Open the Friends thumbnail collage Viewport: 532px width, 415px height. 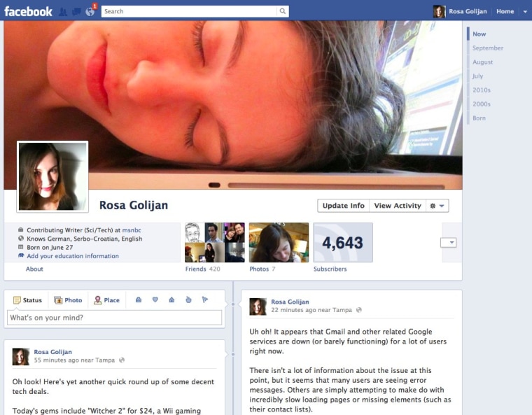(214, 242)
